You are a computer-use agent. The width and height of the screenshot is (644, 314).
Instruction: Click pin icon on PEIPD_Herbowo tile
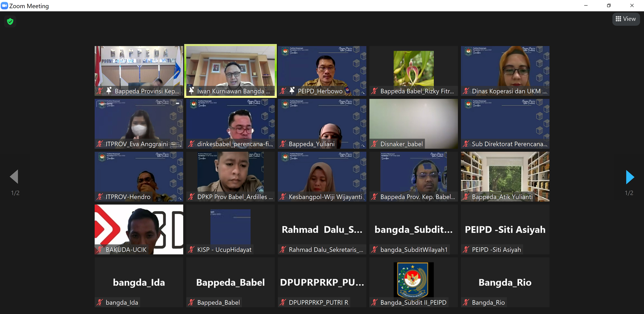pos(292,91)
